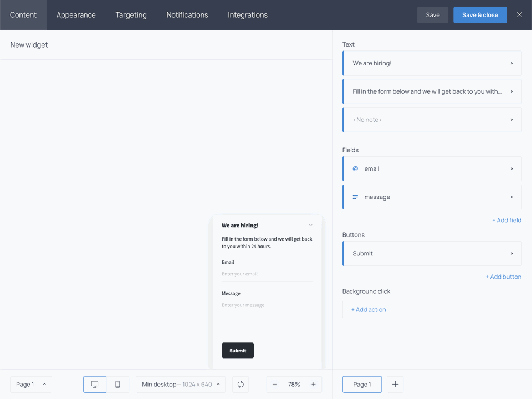532x399 pixels.
Task: Add action under Background click
Action: tap(369, 309)
